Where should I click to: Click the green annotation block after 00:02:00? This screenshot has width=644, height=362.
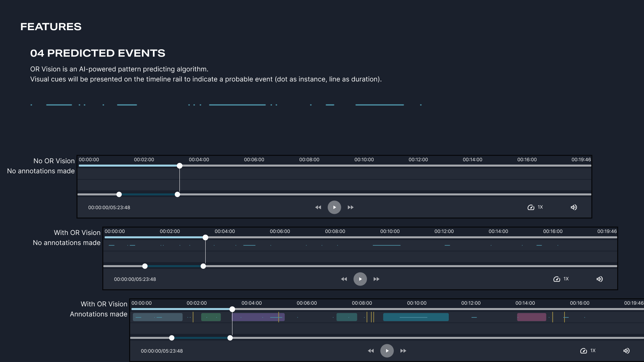[211, 317]
